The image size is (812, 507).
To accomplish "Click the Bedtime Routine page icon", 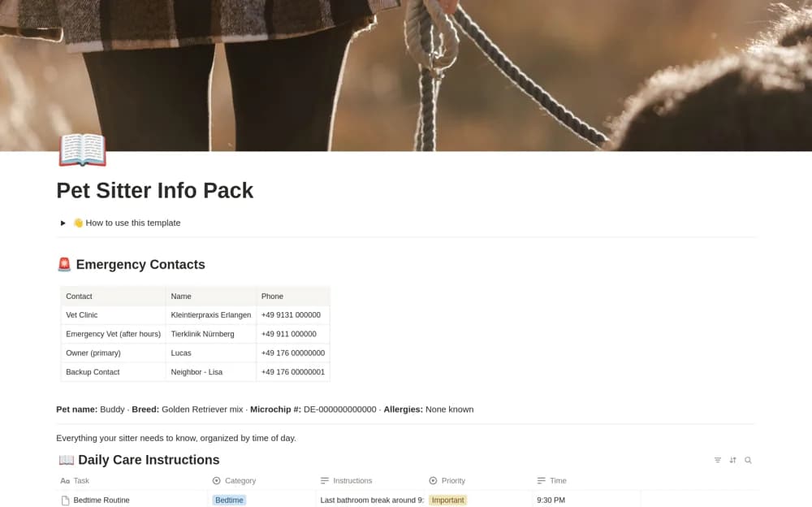I will coord(65,500).
